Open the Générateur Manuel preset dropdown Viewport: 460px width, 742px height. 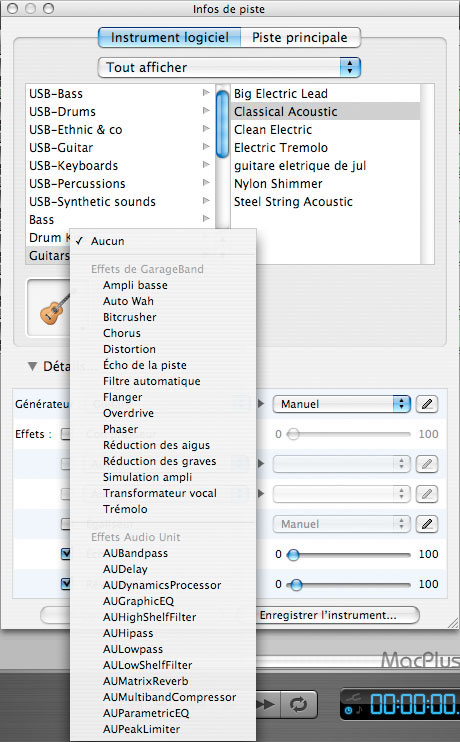click(x=341, y=404)
